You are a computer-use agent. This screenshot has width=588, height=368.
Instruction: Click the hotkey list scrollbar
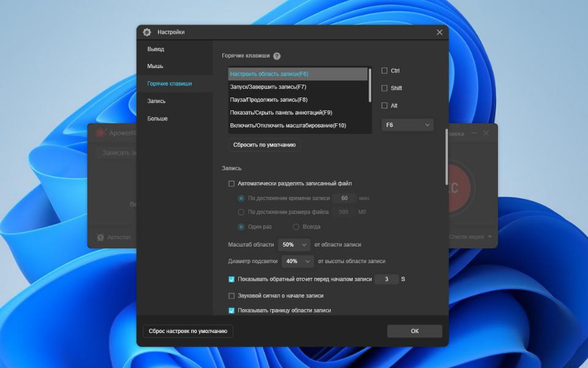coord(370,85)
